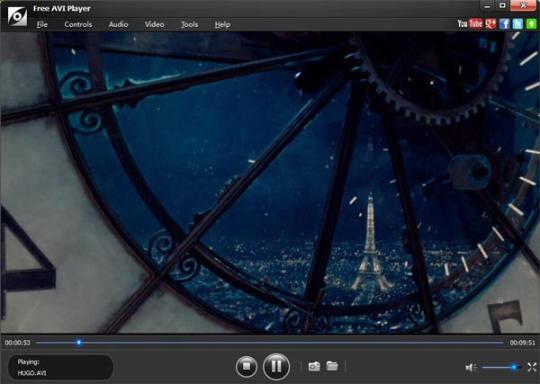The height and width of the screenshot is (384, 540).
Task: Toggle fullscreen mode icon
Action: [x=532, y=367]
